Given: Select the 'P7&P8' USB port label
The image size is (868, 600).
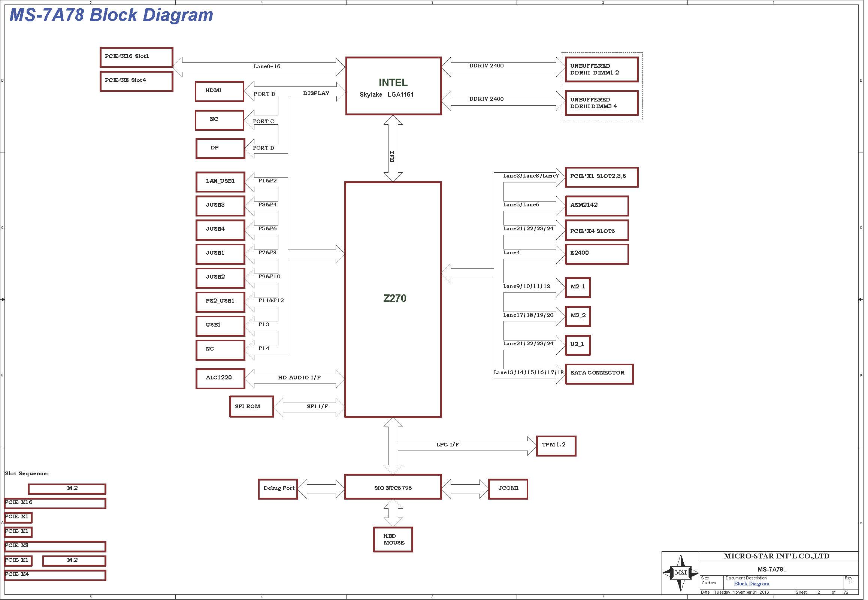Looking at the screenshot, I should (268, 253).
